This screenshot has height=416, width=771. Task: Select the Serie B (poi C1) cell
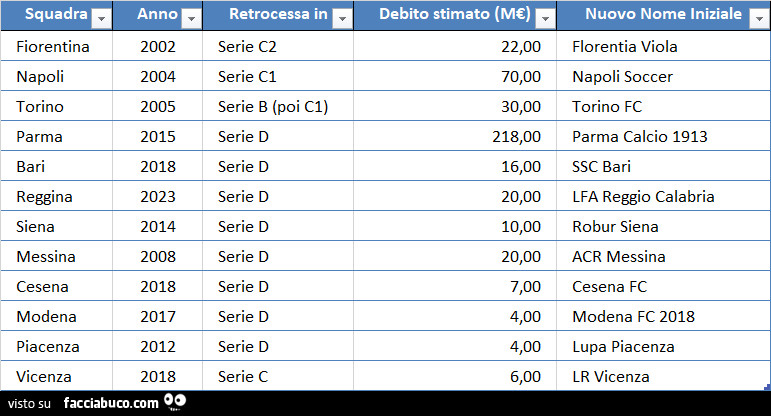coord(273,106)
